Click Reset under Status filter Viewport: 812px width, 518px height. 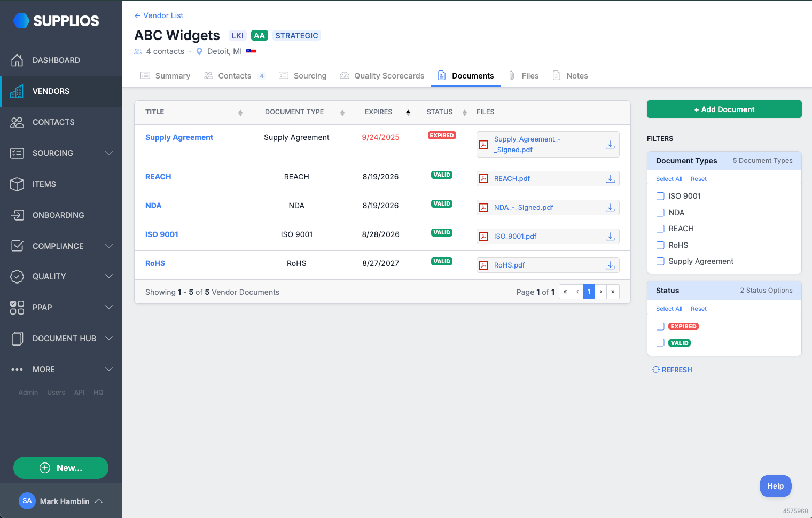coord(698,309)
